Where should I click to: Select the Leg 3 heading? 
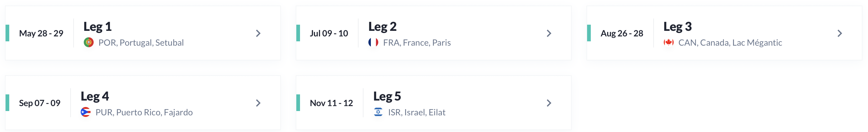678,27
